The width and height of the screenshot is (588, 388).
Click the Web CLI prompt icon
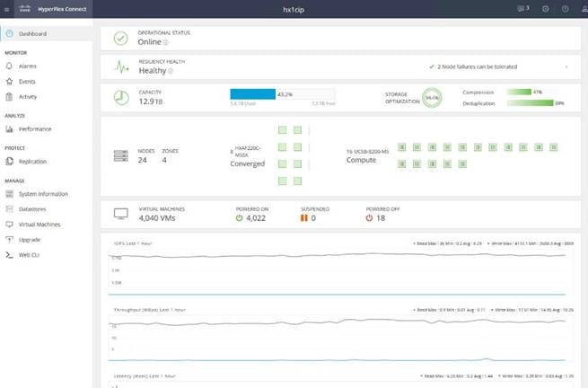point(9,255)
